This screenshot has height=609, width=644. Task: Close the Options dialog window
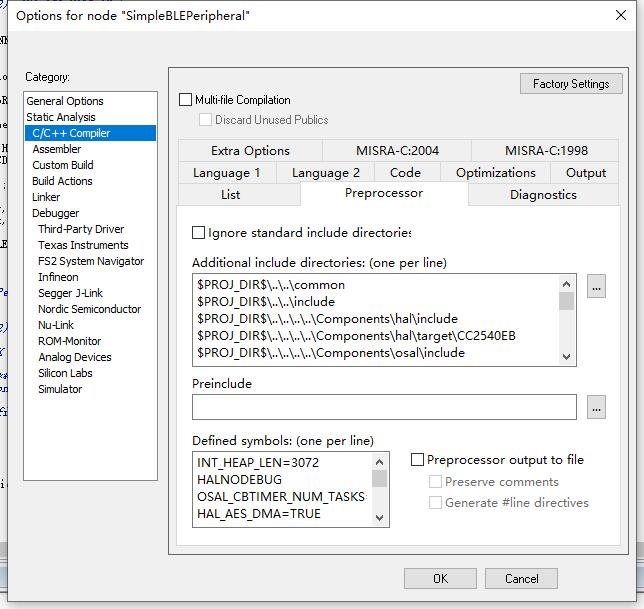pos(623,15)
